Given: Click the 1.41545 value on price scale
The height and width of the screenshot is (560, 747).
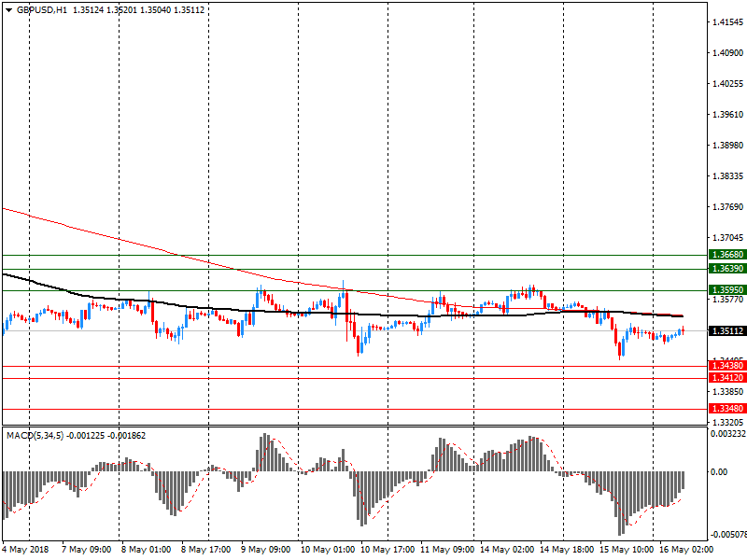Looking at the screenshot, I should [726, 21].
